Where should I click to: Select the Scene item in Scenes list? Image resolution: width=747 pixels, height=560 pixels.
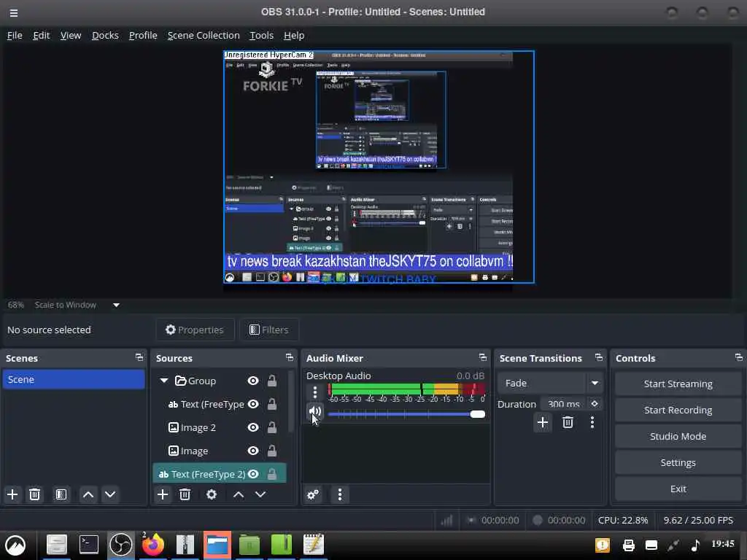pyautogui.click(x=74, y=379)
